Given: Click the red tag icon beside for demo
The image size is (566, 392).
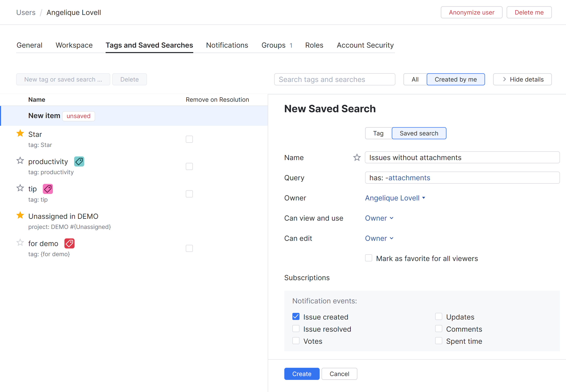Looking at the screenshot, I should (x=69, y=243).
